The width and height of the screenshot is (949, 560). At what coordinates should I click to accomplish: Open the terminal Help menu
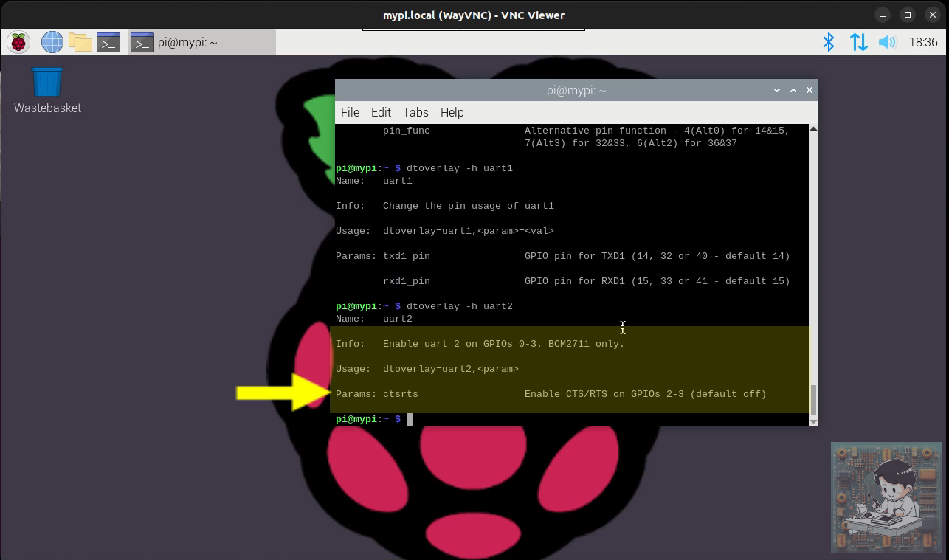click(452, 112)
